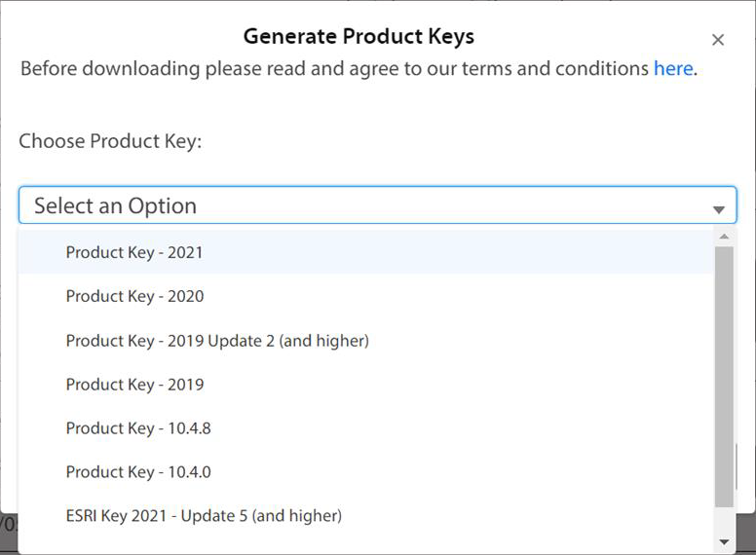Click the dropdown list scrollbar thumb
Viewport: 756px width, 555px height.
(724, 375)
